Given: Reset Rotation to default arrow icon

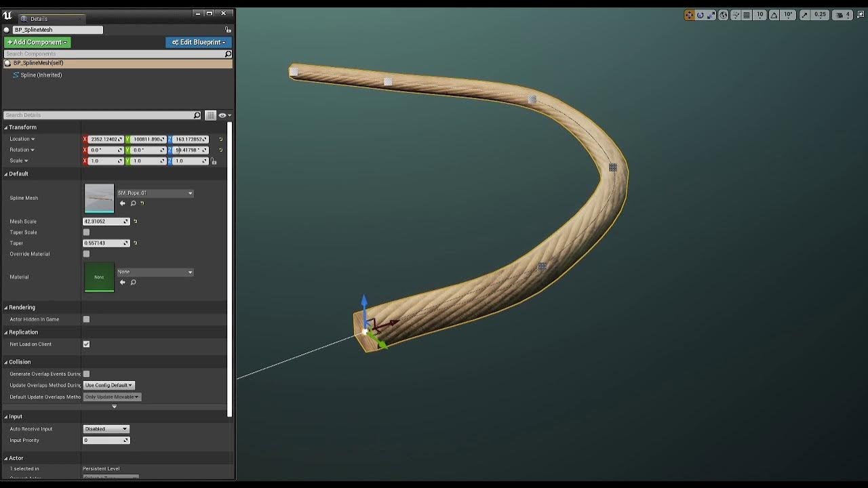Looking at the screenshot, I should [x=220, y=150].
